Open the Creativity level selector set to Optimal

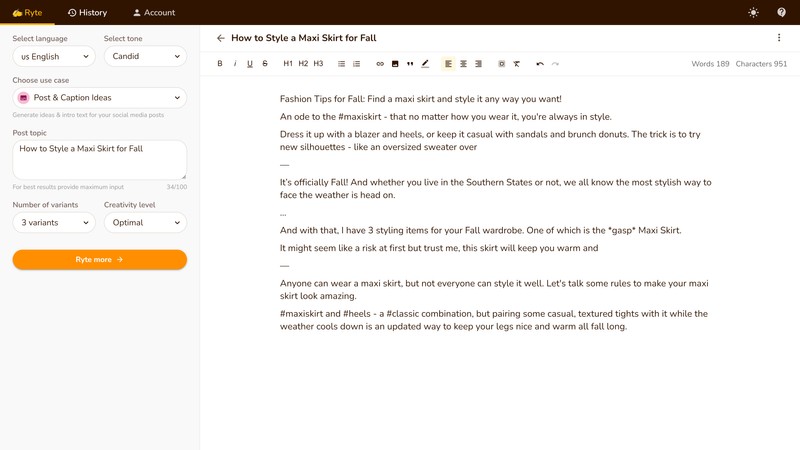pyautogui.click(x=145, y=223)
